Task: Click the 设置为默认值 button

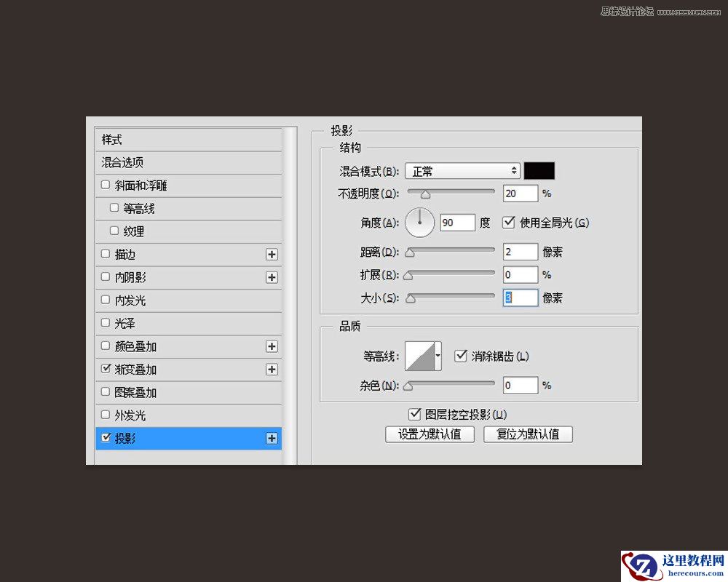Action: (x=430, y=434)
